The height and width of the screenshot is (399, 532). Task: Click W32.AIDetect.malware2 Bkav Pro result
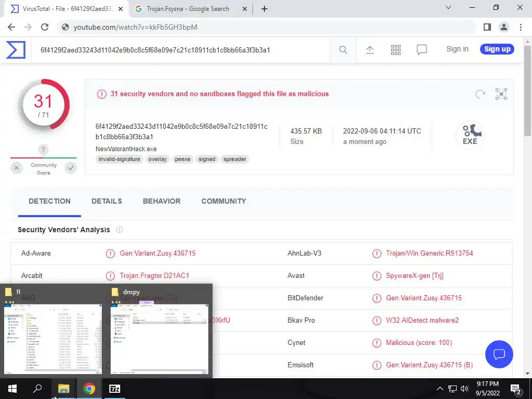tap(422, 321)
